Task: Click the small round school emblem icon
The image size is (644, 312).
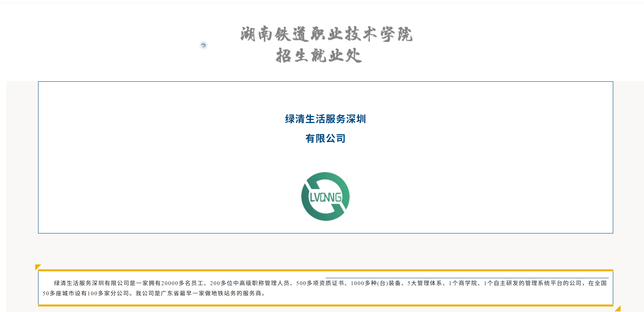Action: coord(204,46)
